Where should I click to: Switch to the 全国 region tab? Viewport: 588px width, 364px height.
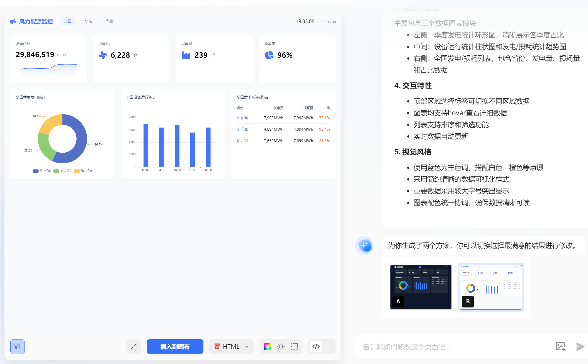click(x=68, y=21)
